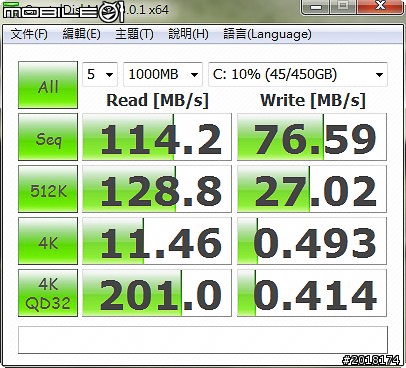Open the C: drive selection dropdown
This screenshot has width=406, height=368.
click(298, 74)
